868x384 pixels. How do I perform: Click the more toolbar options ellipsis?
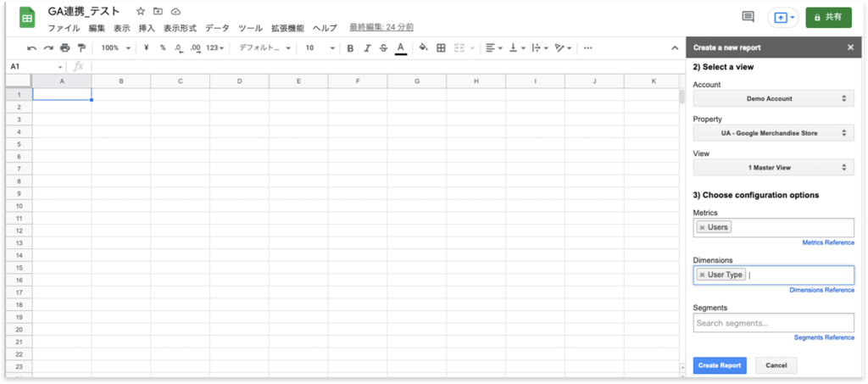coord(588,48)
